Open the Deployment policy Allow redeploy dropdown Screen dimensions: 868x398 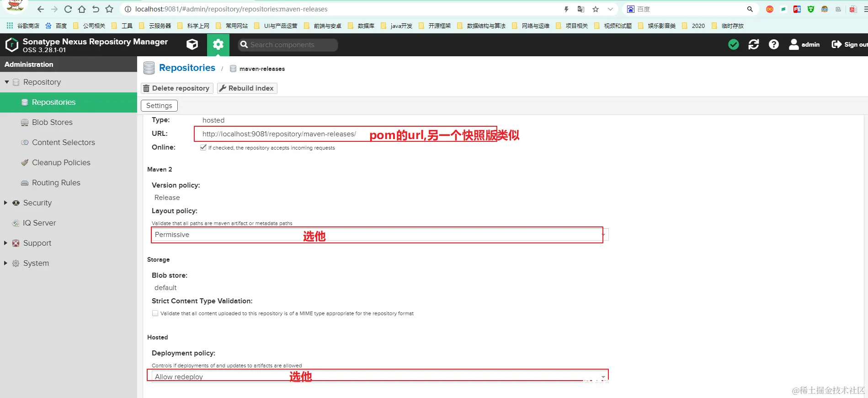(379, 376)
